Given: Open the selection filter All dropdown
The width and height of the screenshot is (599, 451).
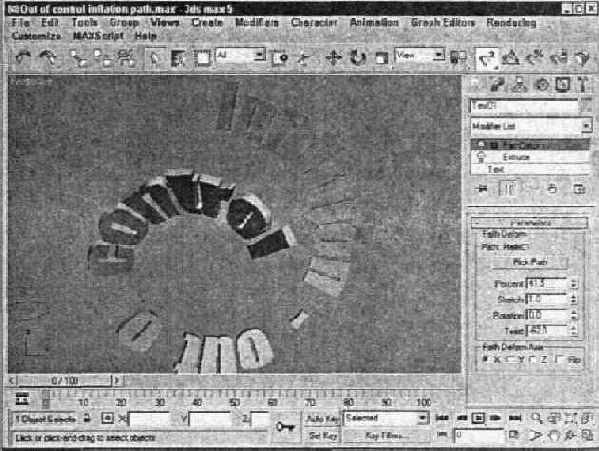Looking at the screenshot, I should click(x=241, y=55).
